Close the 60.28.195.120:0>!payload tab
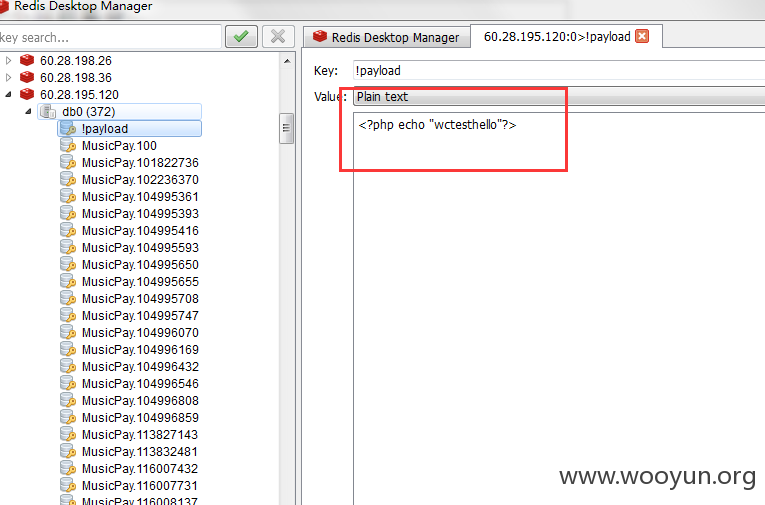Screen dimensions: 765x505 (x=642, y=37)
